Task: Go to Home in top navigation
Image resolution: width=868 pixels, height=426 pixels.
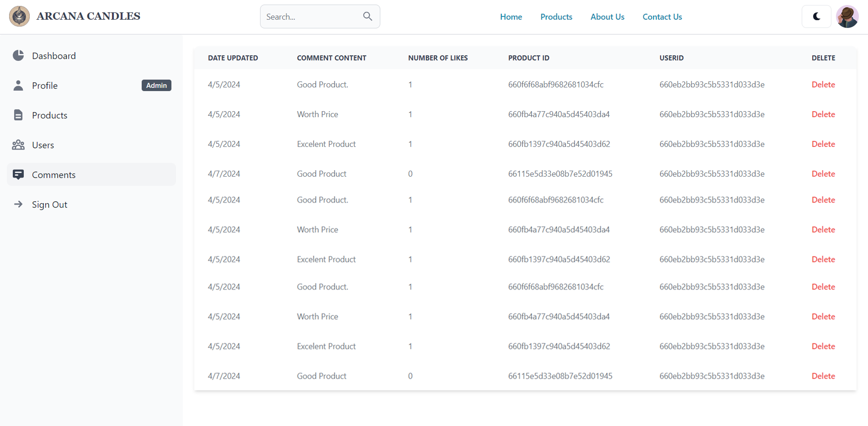Action: [511, 17]
